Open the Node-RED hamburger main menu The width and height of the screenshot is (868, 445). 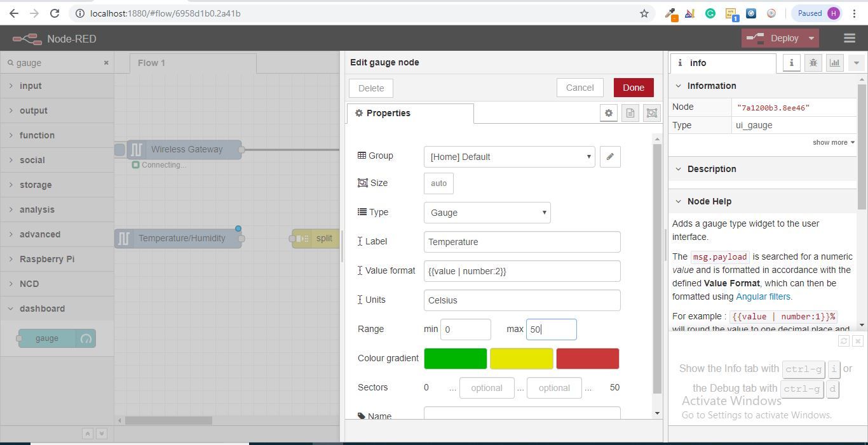pyautogui.click(x=849, y=39)
